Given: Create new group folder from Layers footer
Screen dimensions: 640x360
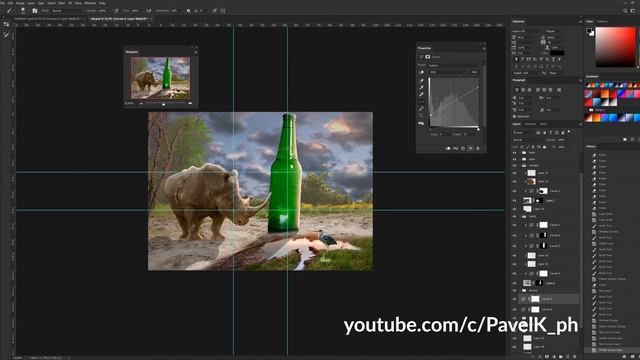Looking at the screenshot, I should (x=560, y=356).
